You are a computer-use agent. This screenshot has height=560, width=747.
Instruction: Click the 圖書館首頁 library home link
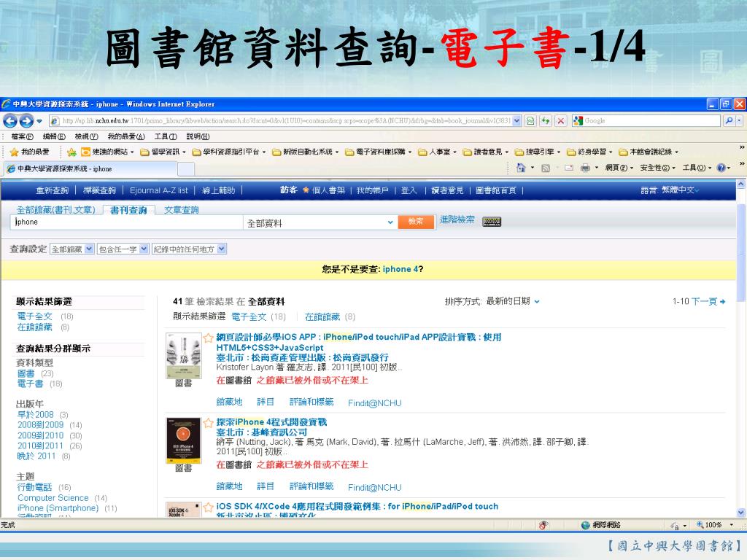coord(495,190)
